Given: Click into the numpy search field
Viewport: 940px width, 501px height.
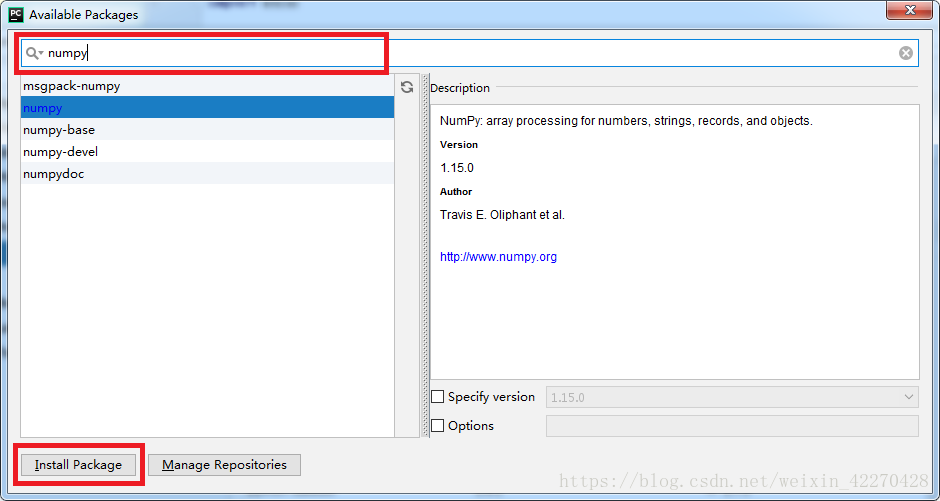Looking at the screenshot, I should [469, 53].
